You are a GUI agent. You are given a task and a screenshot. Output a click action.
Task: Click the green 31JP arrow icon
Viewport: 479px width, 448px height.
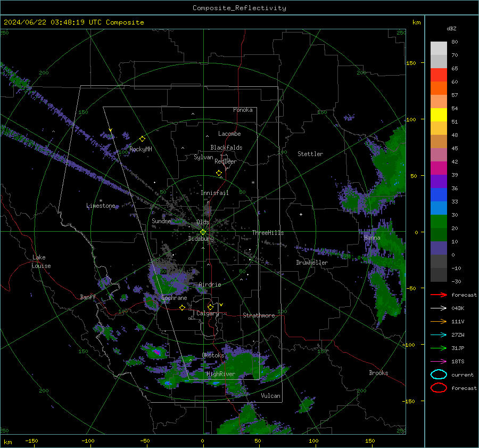point(439,348)
